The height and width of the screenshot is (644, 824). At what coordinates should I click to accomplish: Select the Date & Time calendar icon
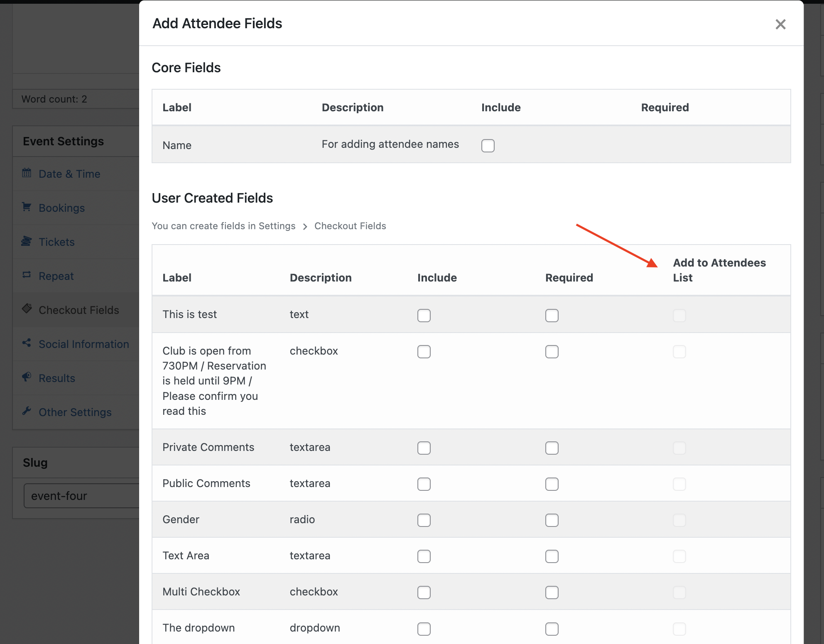pyautogui.click(x=26, y=173)
